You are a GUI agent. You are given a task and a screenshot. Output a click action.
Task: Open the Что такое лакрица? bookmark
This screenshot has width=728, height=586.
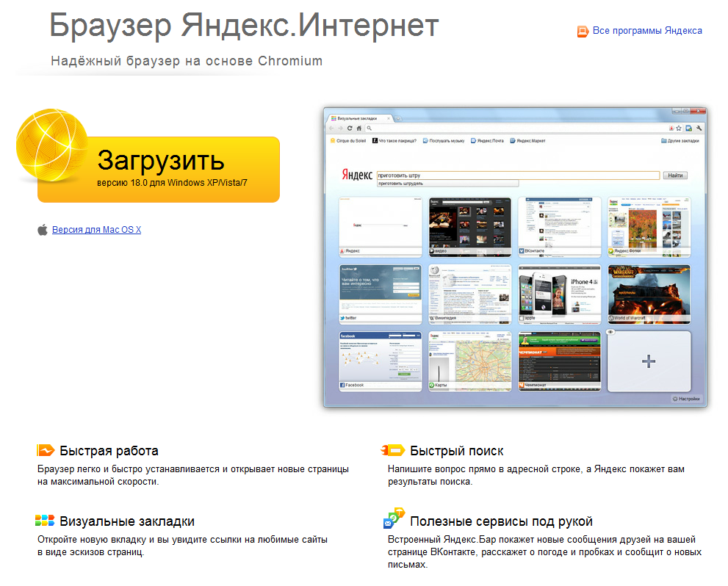coord(394,140)
